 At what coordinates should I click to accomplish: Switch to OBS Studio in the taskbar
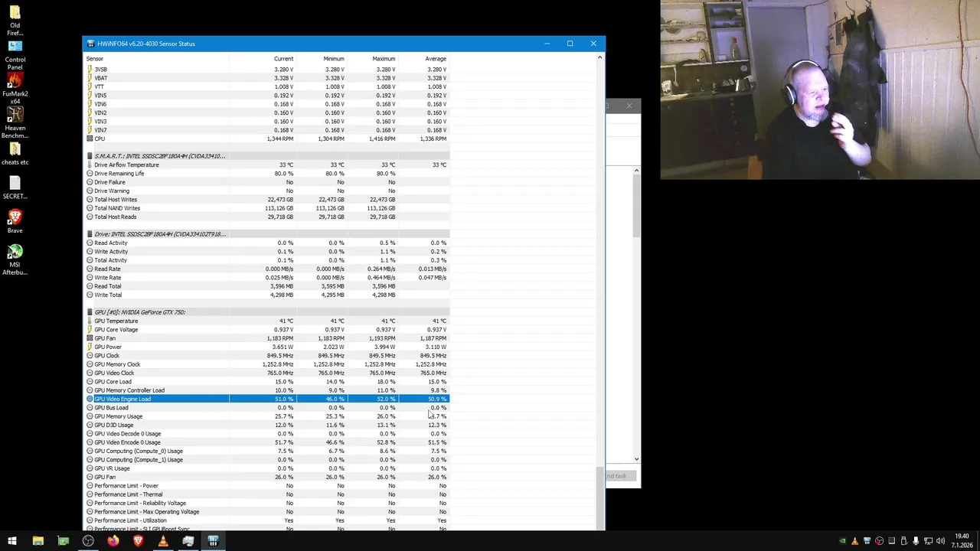88,542
